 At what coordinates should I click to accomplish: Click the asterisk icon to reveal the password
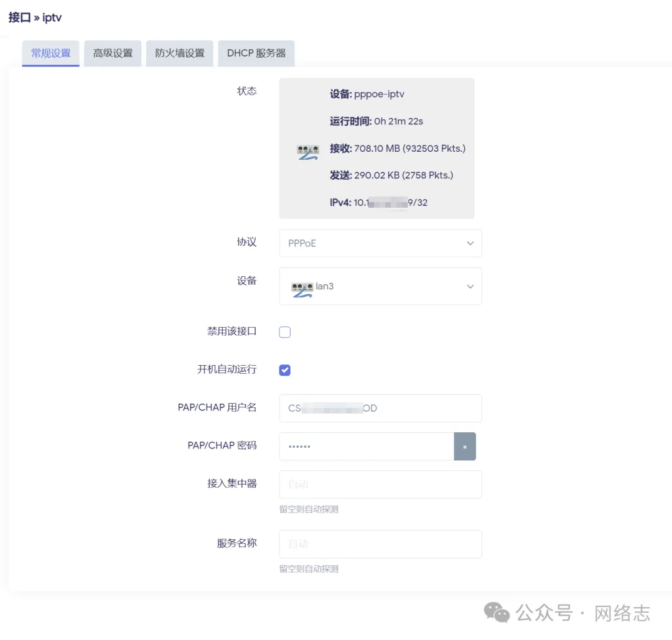[x=465, y=446]
